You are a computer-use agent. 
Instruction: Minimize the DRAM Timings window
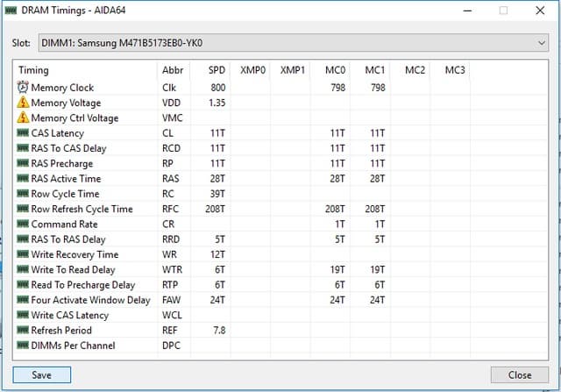coord(467,11)
